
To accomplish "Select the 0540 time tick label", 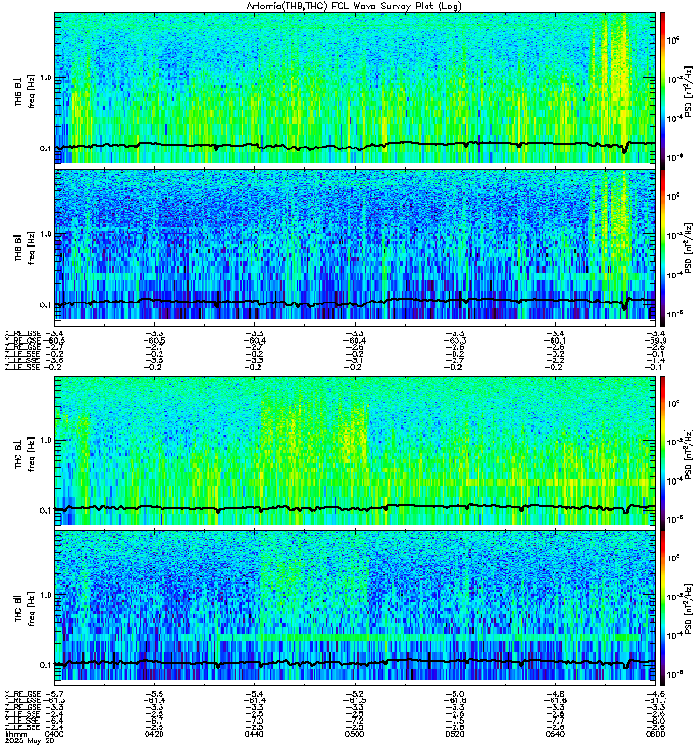I will click(554, 734).
